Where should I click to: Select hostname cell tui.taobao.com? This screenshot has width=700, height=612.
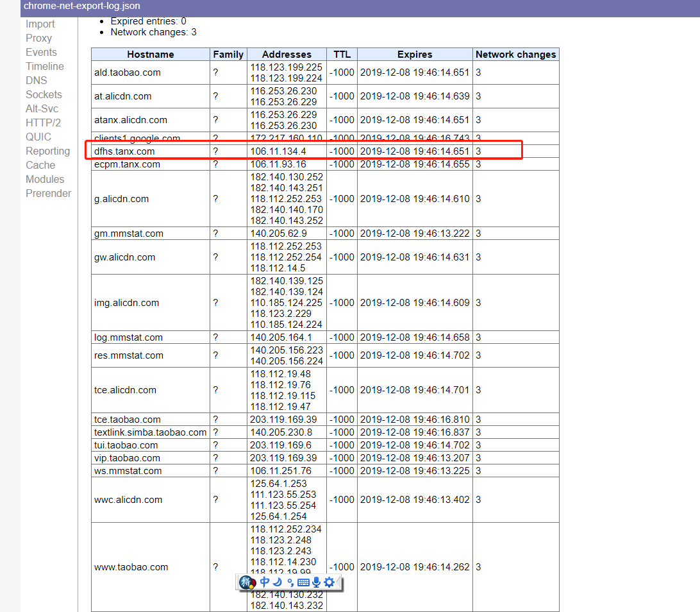pos(151,445)
